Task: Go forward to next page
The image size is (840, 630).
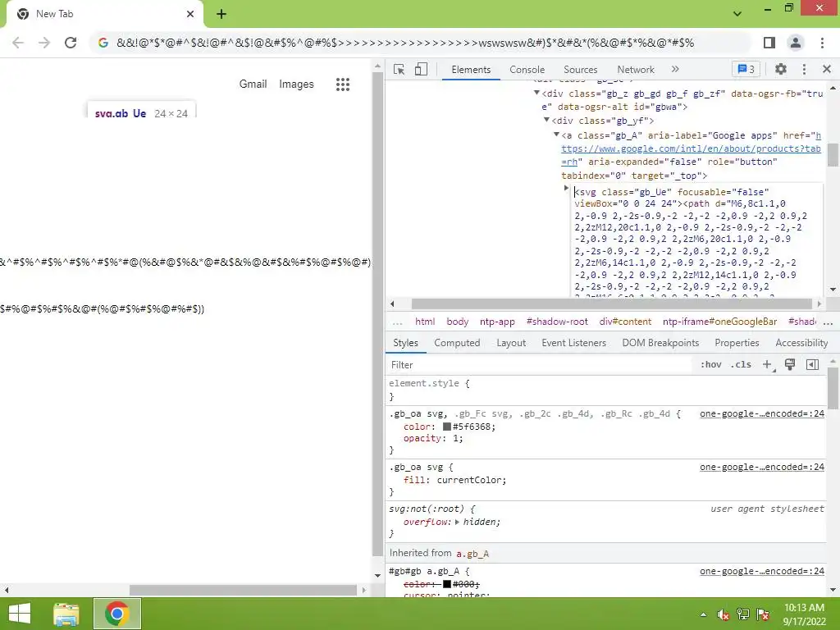Action: [44, 43]
